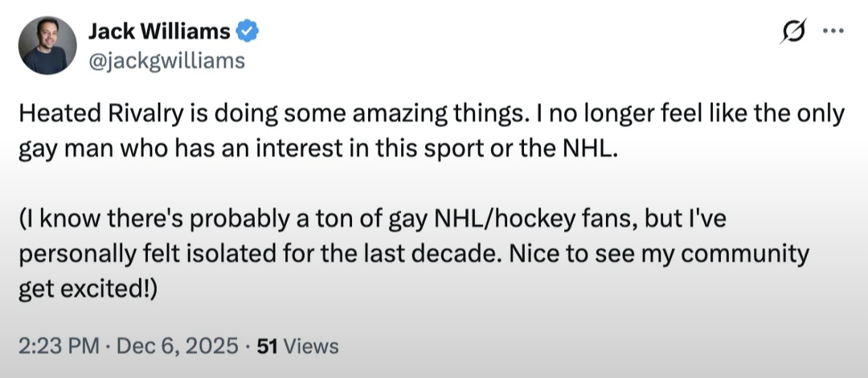The height and width of the screenshot is (378, 868).
Task: View the 51 Views count
Action: click(x=298, y=347)
